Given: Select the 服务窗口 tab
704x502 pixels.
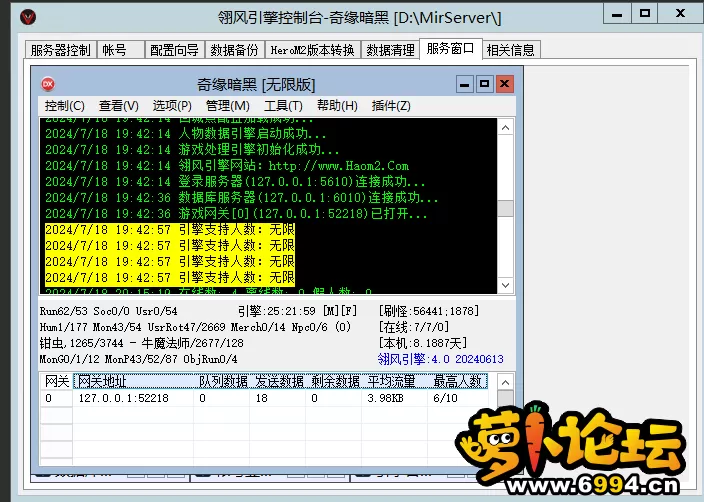Looking at the screenshot, I should pyautogui.click(x=450, y=48).
